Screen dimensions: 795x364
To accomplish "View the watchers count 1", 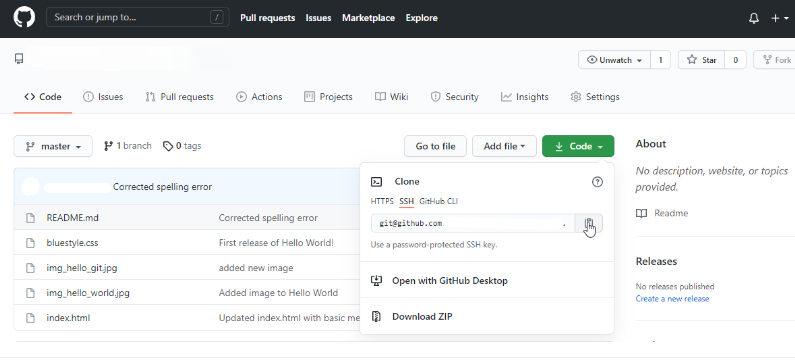I will tap(660, 60).
